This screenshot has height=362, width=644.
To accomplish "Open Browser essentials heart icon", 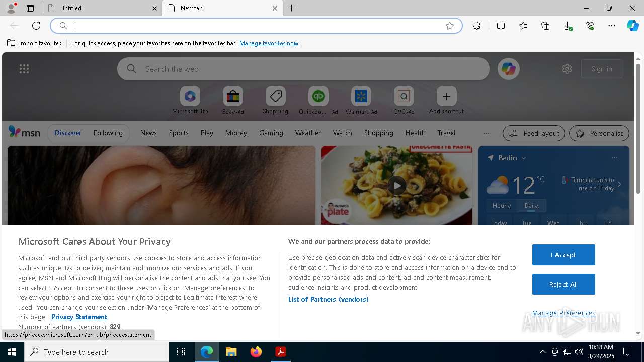I will [590, 26].
